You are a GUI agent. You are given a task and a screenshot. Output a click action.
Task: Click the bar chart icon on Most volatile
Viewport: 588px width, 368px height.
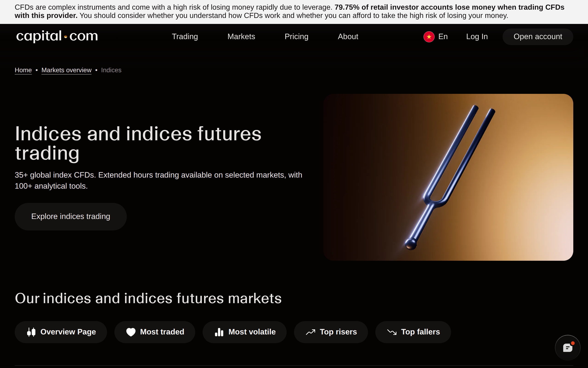pyautogui.click(x=219, y=332)
